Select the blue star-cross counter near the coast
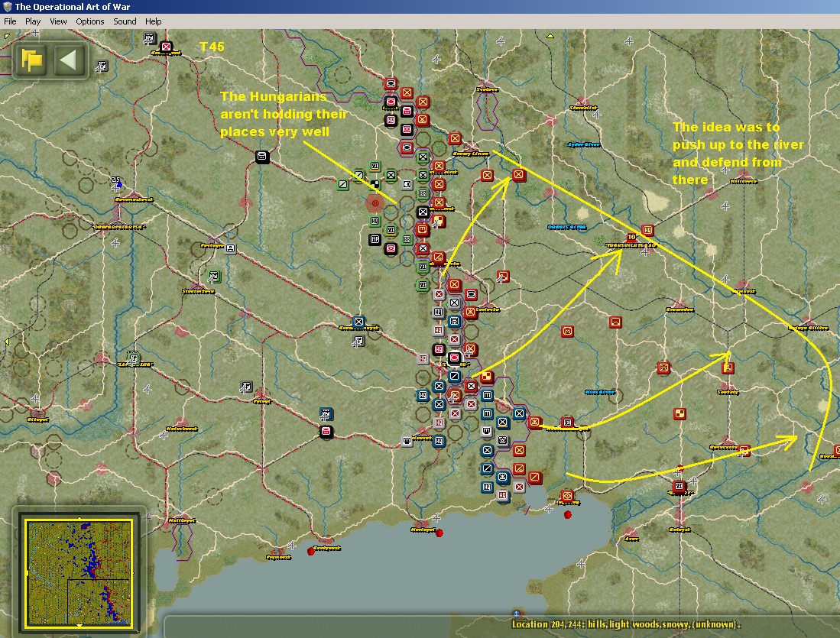This screenshot has width=840, height=638. (x=502, y=476)
